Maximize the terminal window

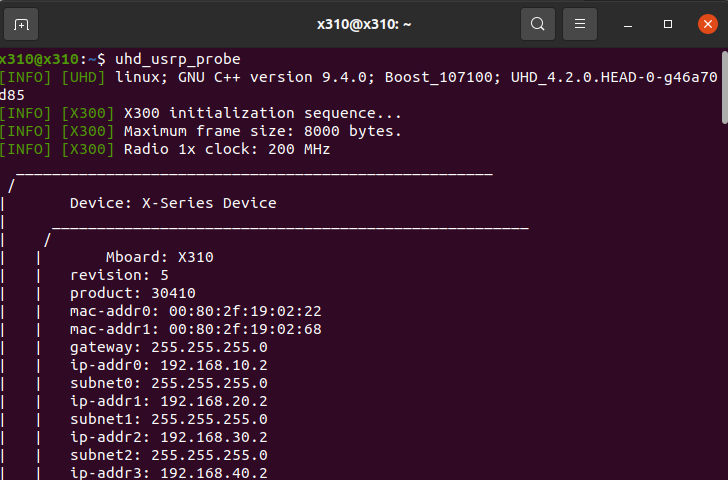(x=668, y=24)
